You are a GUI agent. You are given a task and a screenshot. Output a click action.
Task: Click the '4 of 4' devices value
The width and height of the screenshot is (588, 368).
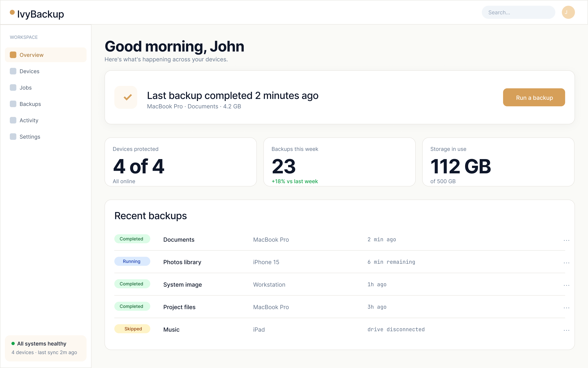point(138,166)
